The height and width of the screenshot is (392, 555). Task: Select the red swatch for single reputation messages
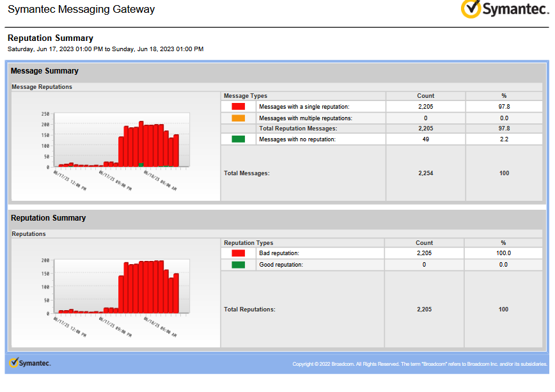[238, 107]
